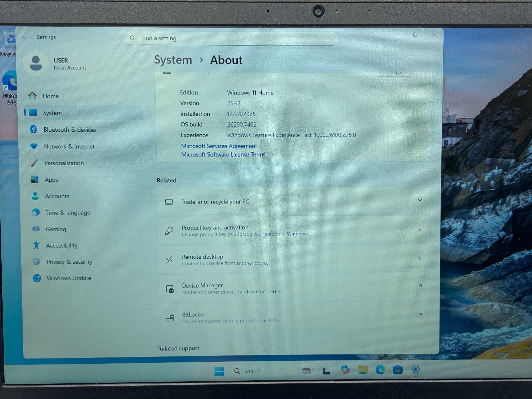Image resolution: width=532 pixels, height=399 pixels.
Task: Open Microsoft Edge from the taskbar
Action: (380, 370)
